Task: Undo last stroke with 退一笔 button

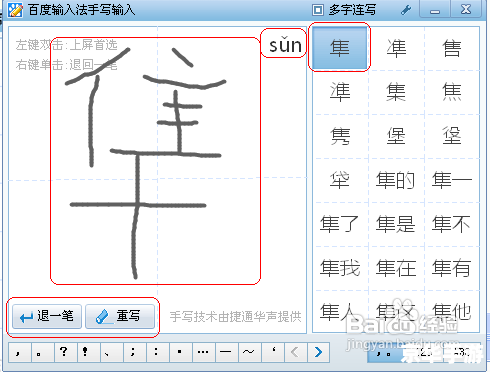Action: click(x=47, y=316)
